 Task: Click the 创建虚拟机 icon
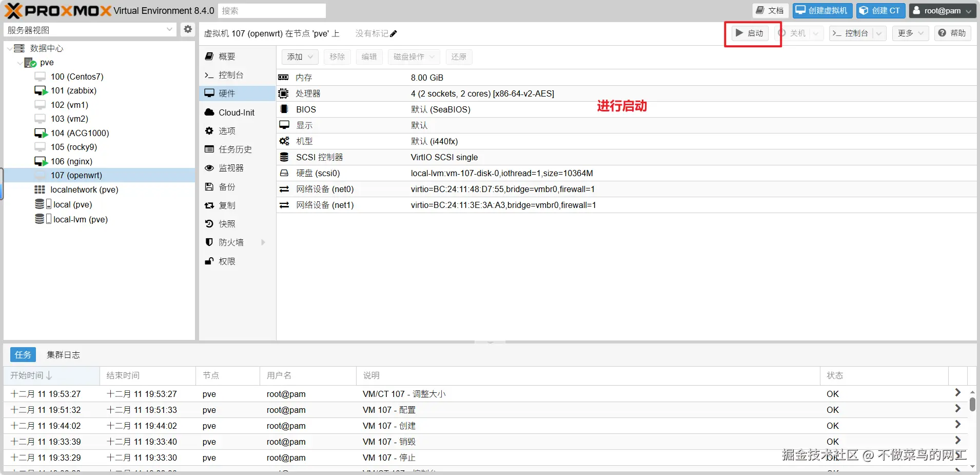click(x=821, y=10)
